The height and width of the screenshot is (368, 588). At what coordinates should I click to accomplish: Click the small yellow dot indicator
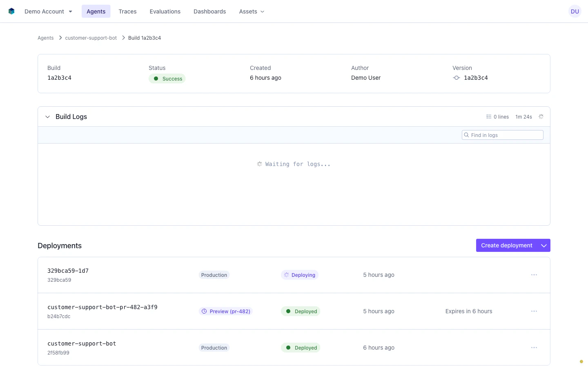tap(581, 361)
